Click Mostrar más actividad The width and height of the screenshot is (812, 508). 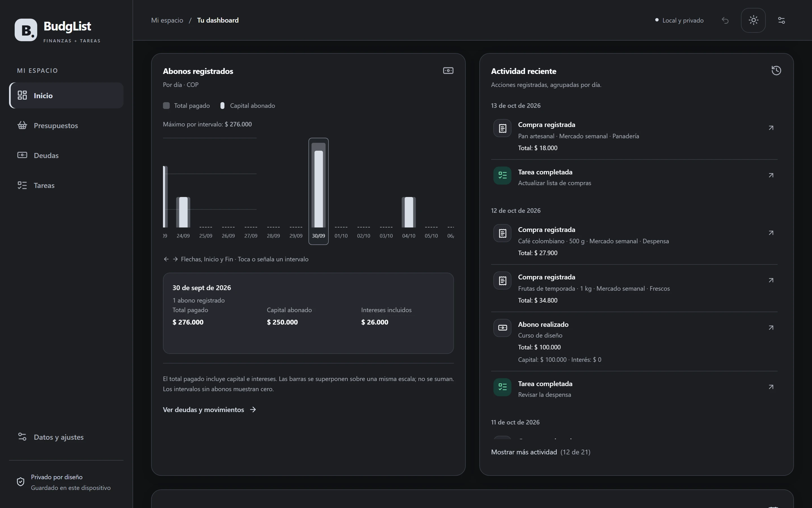[540, 452]
